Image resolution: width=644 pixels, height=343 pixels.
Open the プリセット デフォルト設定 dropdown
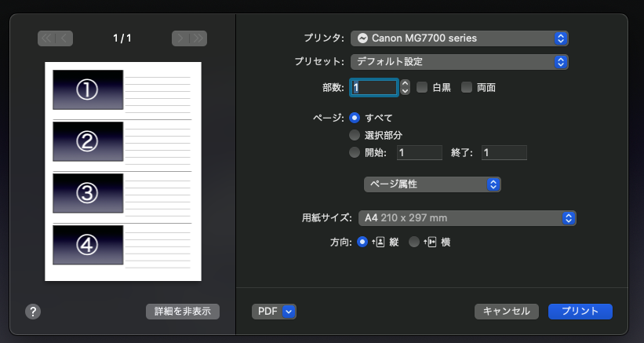459,62
